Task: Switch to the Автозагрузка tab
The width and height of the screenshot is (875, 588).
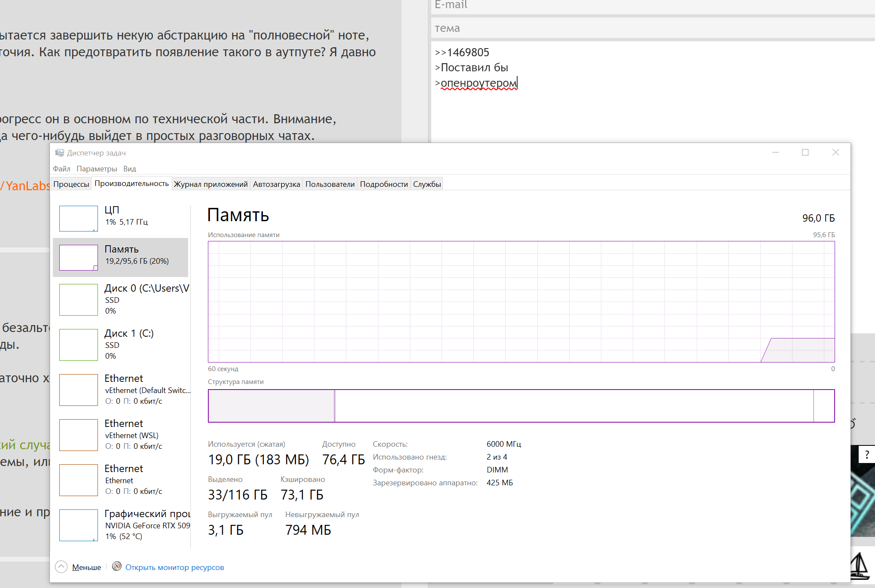Action: [276, 184]
